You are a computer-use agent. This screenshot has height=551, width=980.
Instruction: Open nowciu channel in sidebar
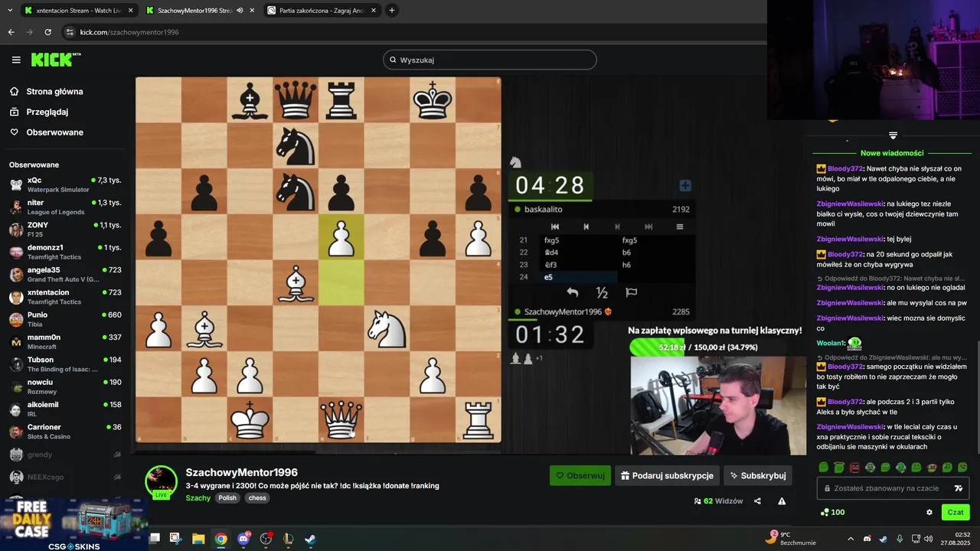65,386
